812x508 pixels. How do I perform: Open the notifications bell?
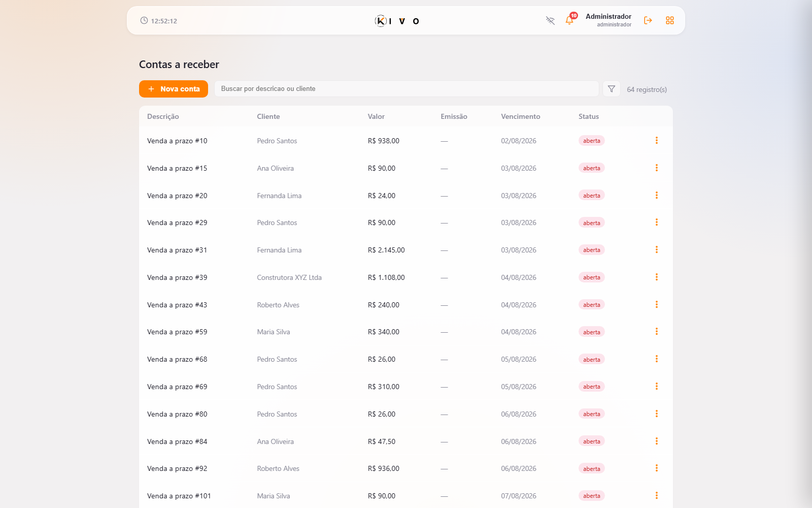pyautogui.click(x=569, y=20)
